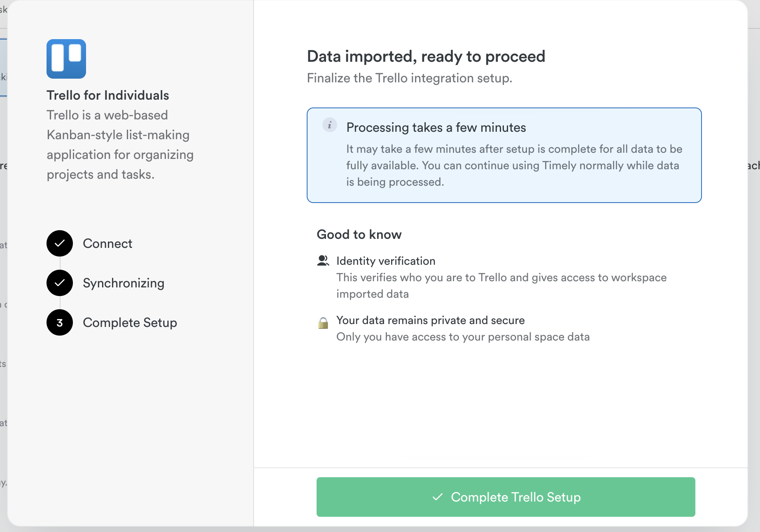Screen dimensions: 760x532
Task: Select the Connect step label
Action: coord(107,243)
